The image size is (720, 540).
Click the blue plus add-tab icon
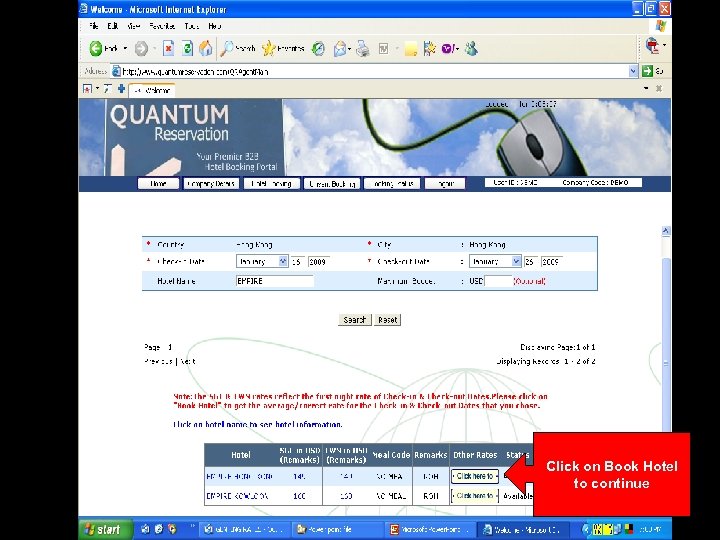pyautogui.click(x=121, y=89)
